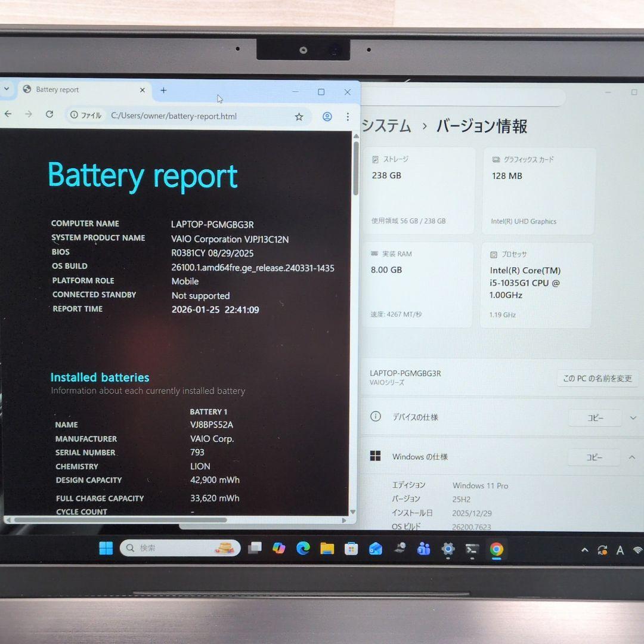This screenshot has width=644, height=644.
Task: Open Windows Settings from the taskbar
Action: pos(448,548)
